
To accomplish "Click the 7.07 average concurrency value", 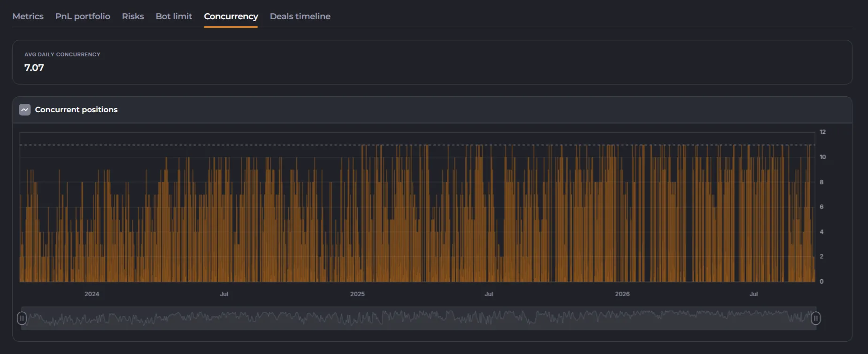I will pos(34,68).
